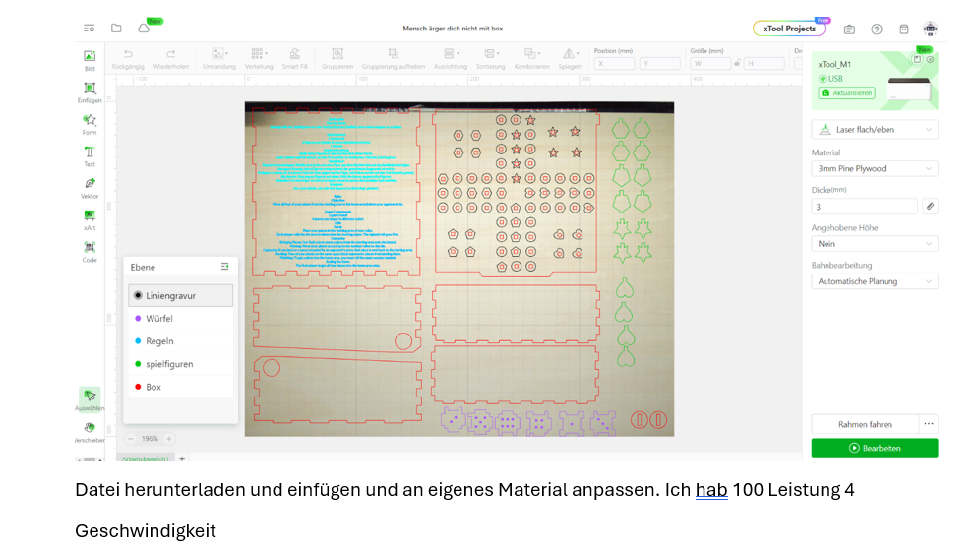Click the Rahmen fahren button

coord(865,424)
